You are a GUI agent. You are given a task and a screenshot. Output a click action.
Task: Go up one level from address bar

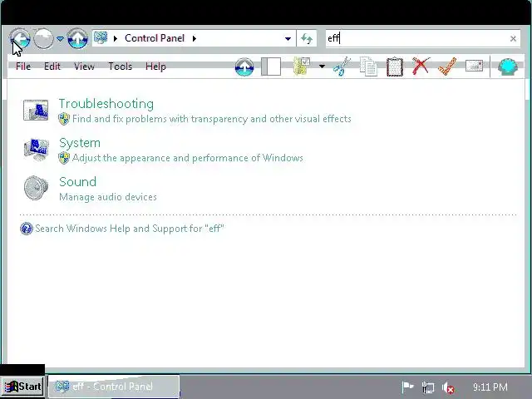coord(77,38)
